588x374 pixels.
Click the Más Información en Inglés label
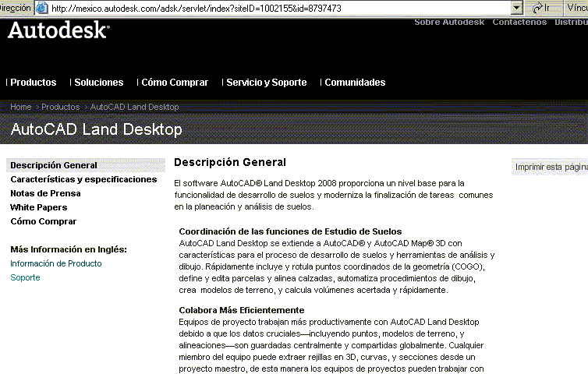point(69,249)
